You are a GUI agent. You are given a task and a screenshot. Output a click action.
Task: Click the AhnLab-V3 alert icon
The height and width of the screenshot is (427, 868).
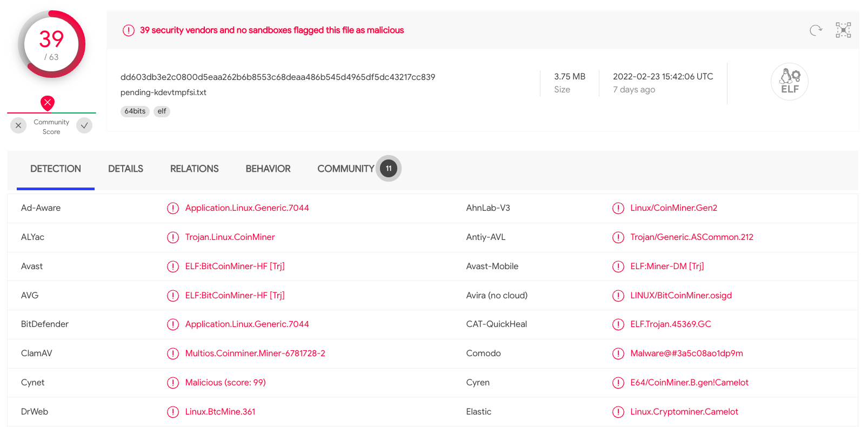point(618,208)
